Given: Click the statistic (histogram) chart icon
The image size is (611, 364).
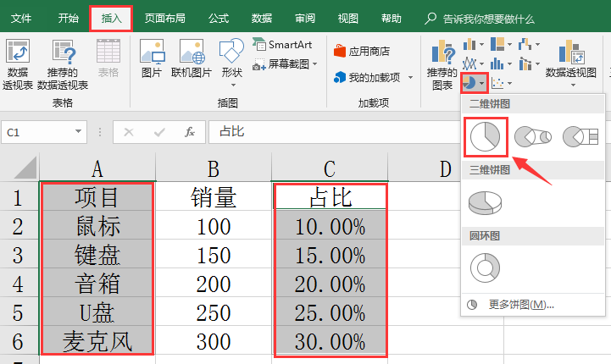Looking at the screenshot, I should (497, 63).
